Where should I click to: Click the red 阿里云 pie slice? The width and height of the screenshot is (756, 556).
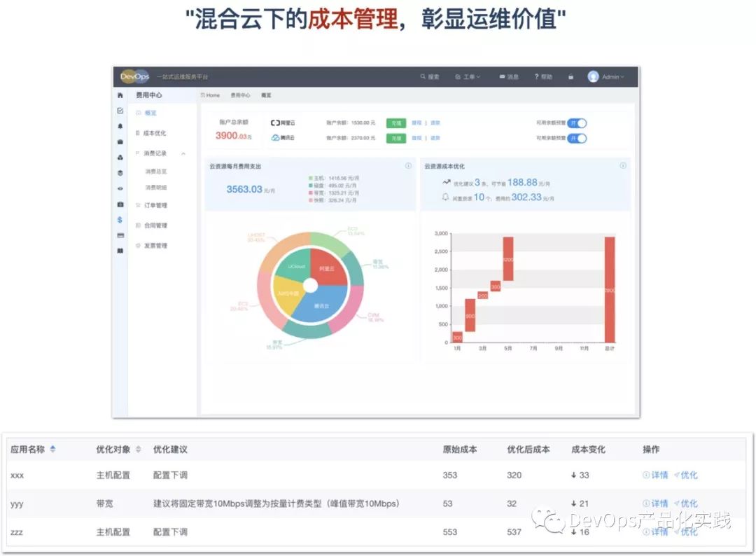pyautogui.click(x=328, y=267)
